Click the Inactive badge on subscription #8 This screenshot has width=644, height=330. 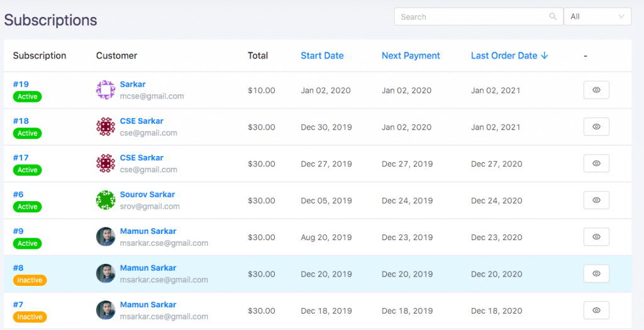[30, 280]
